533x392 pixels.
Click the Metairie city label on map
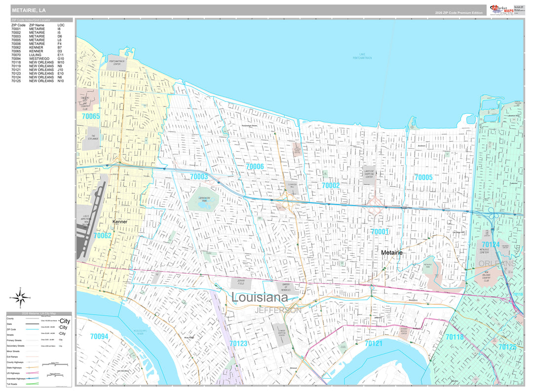[x=391, y=253]
